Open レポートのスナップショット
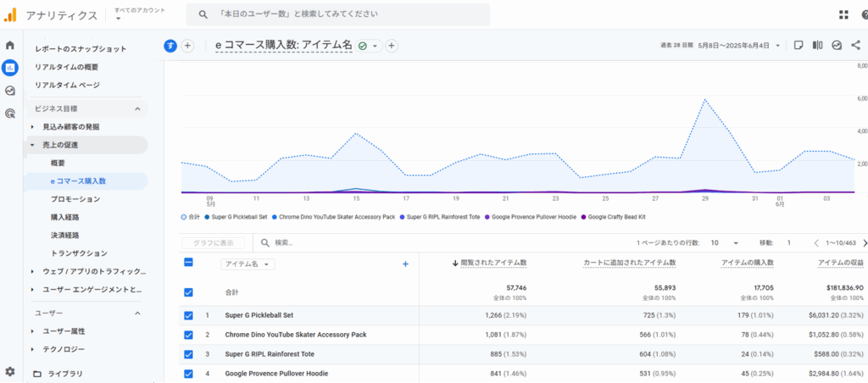This screenshot has height=383, width=868. coord(81,48)
